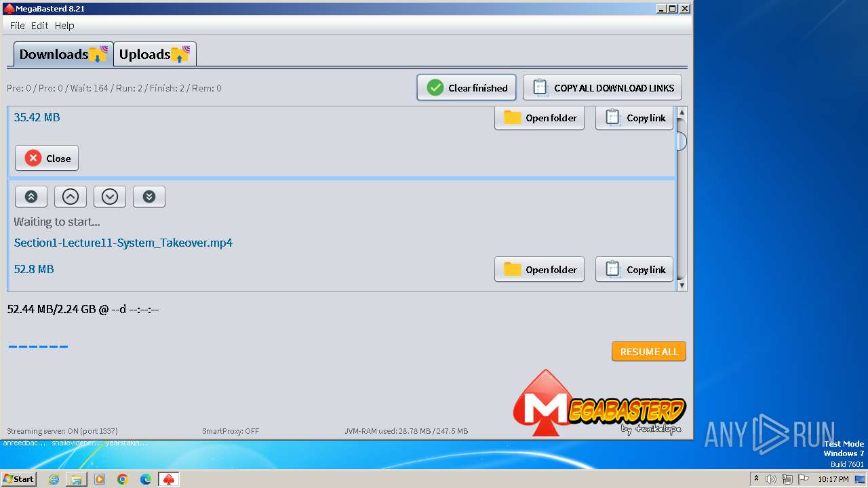Open Action Center flag icon
This screenshot has width=868, height=488.
[x=804, y=479]
